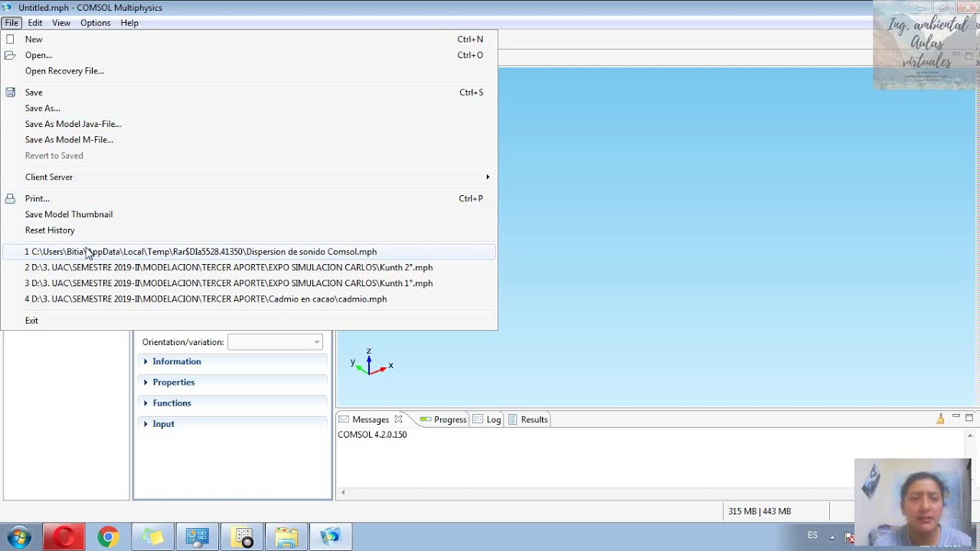Open recent file Kunth 1°.mph
Viewport: 980px width, 551px height.
click(249, 283)
